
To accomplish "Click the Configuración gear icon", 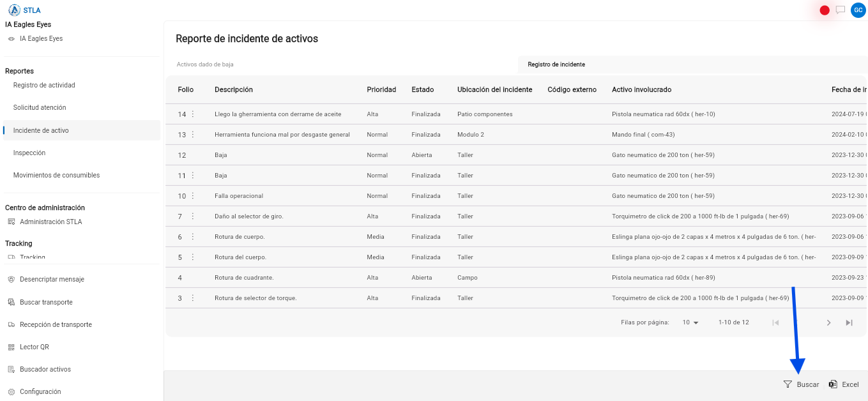I will (11, 392).
